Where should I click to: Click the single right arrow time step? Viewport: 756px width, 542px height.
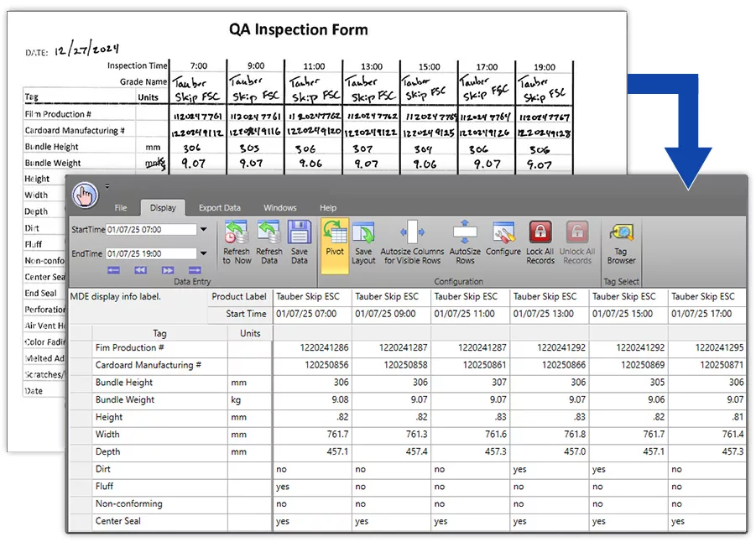tap(195, 270)
